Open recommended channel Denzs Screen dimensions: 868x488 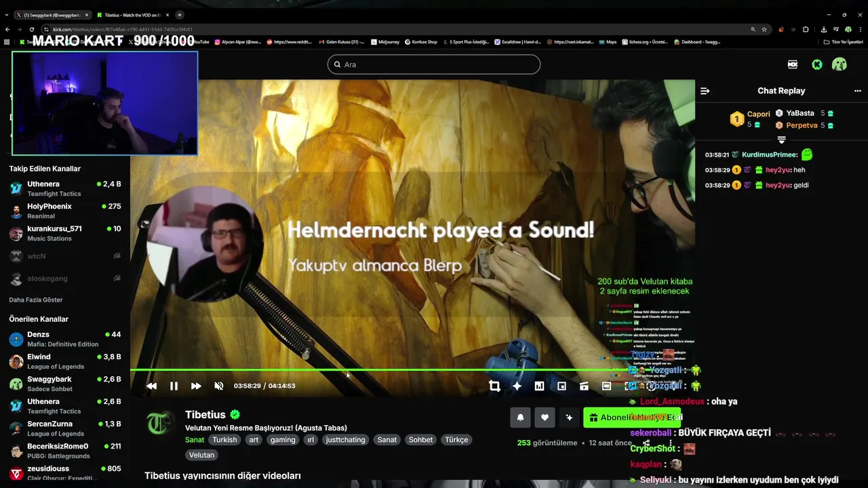[x=65, y=339]
